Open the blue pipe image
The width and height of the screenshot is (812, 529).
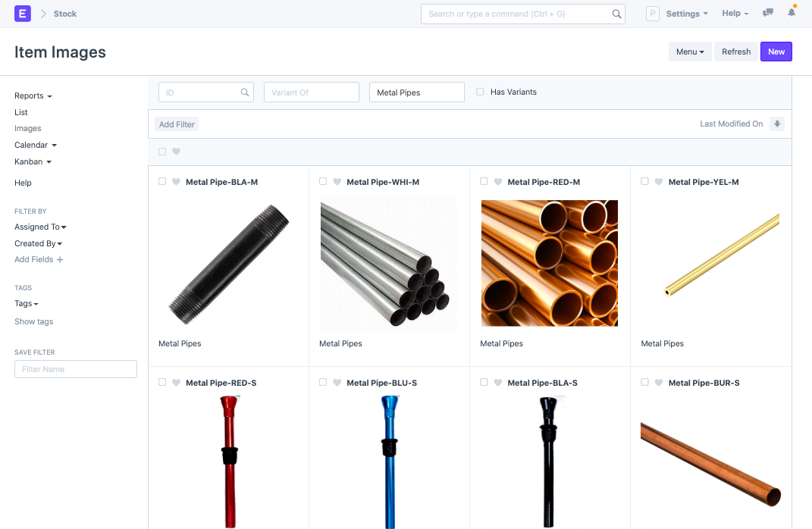pyautogui.click(x=390, y=462)
